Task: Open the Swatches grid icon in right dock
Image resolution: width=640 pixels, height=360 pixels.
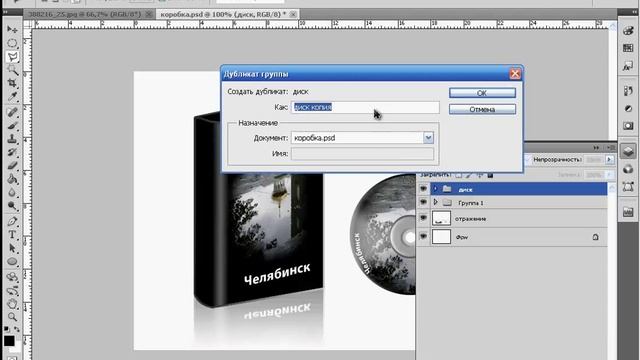Action: (628, 48)
